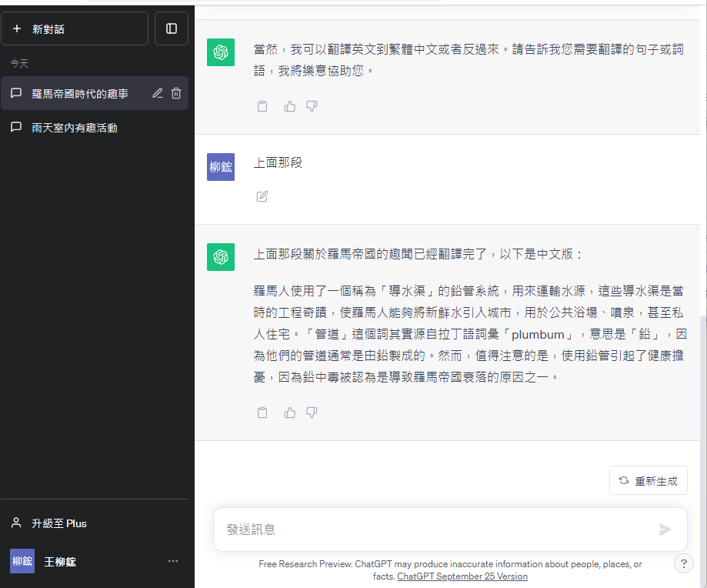Click the refresh icon in 重新生成

(x=624, y=481)
